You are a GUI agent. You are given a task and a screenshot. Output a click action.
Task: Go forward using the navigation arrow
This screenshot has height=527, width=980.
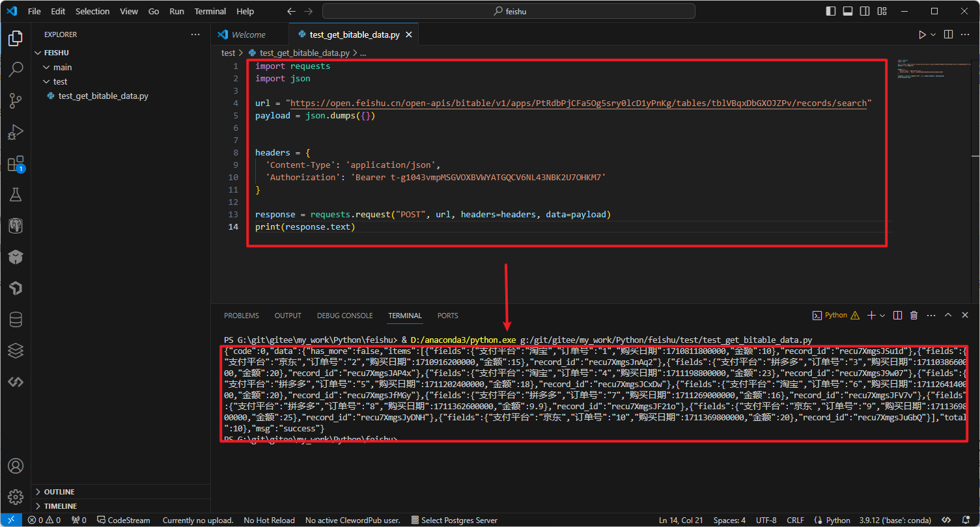click(x=308, y=11)
